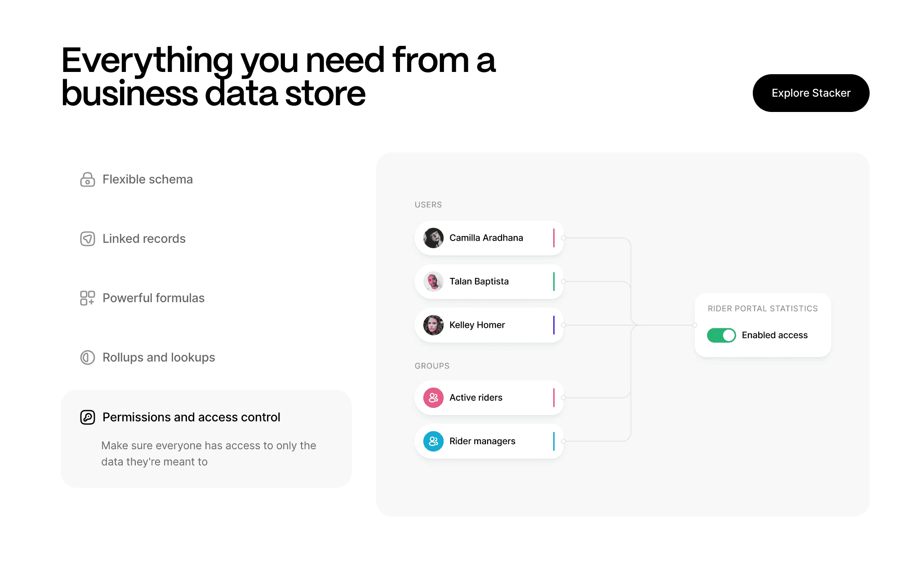
Task: Toggle the Enabled access switch
Action: [x=721, y=335]
